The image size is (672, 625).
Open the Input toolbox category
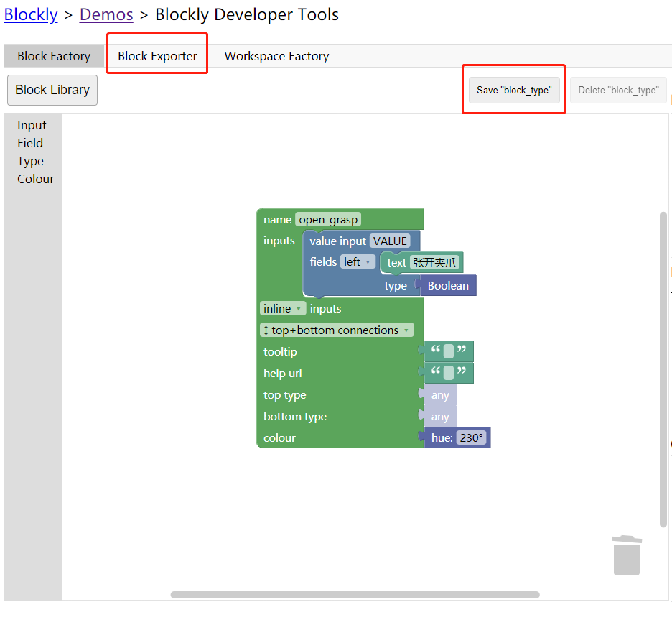pos(32,125)
